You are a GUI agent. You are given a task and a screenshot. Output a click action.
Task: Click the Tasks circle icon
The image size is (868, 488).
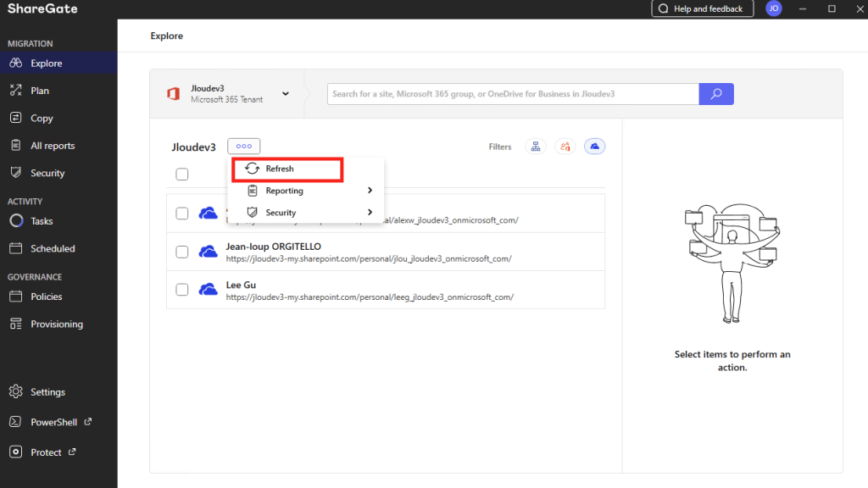[x=16, y=221]
